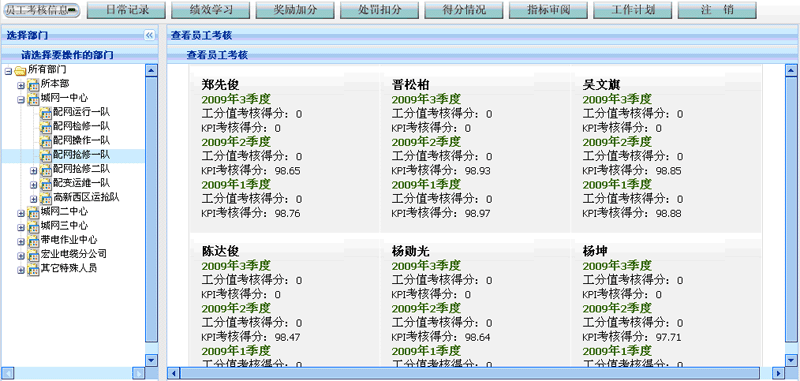Click the right arrow of the bottom horizontal scrollbar
Viewport: 800px width, 381px height.
tap(779, 373)
